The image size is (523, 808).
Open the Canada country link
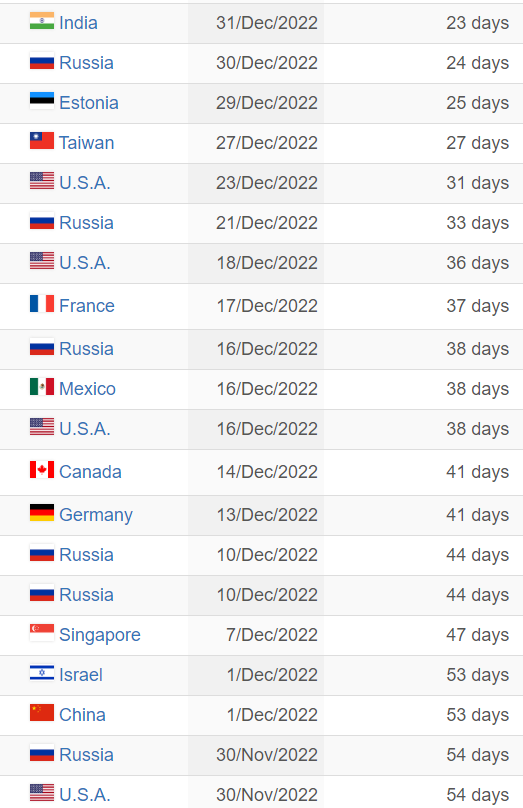(90, 472)
